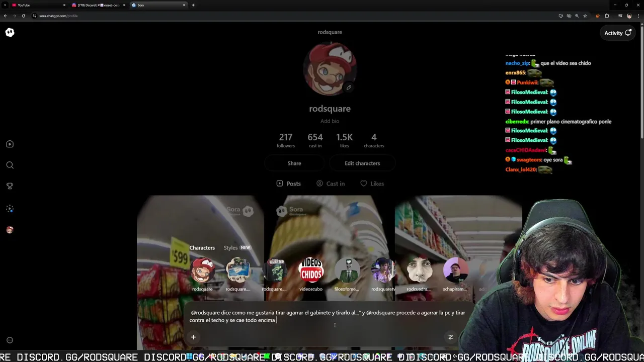
Task: Choose the videoscubo character
Action: [x=311, y=275]
